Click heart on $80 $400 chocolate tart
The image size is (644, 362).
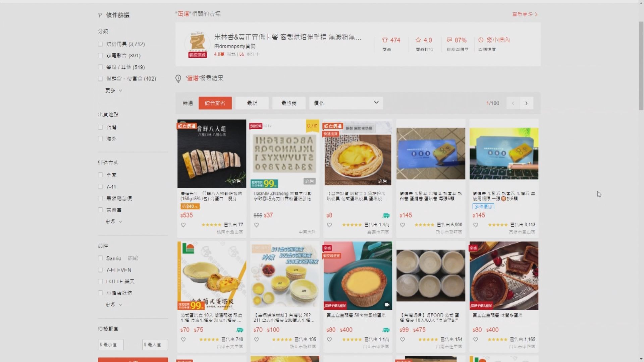click(x=475, y=340)
